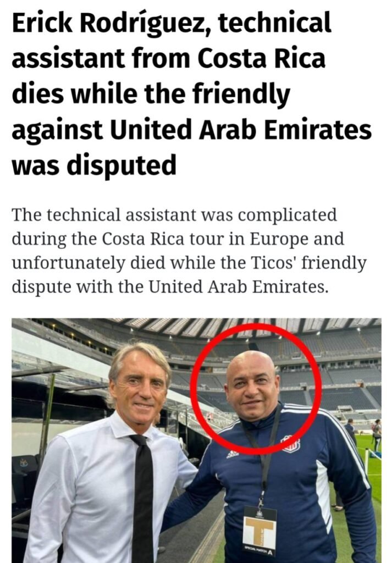
Task: Click the club crest on the dugout seat
Action: [x=24, y=462]
